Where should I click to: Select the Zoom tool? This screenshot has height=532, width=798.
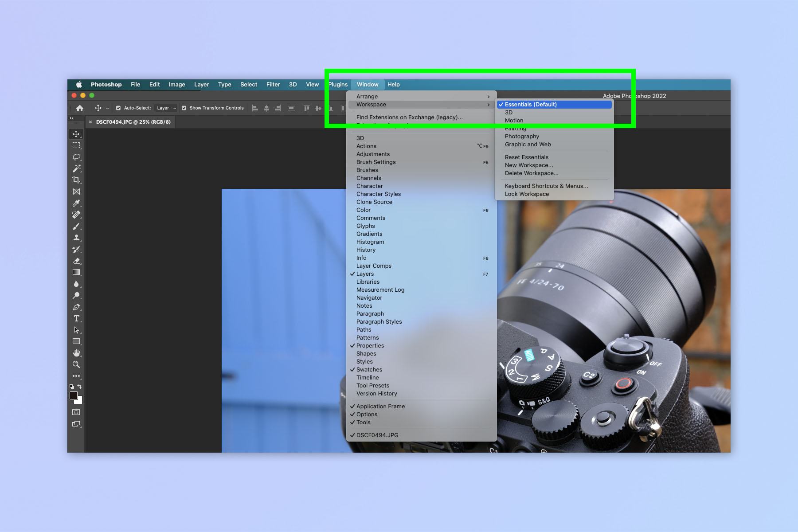pyautogui.click(x=76, y=364)
